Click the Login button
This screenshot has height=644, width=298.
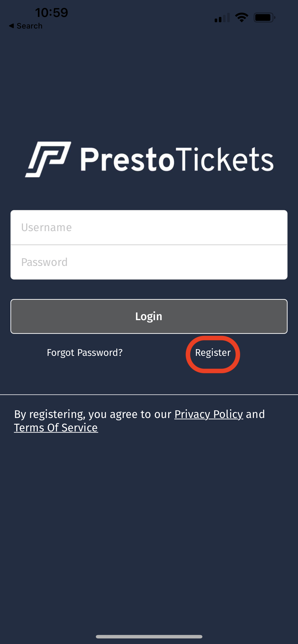click(149, 316)
